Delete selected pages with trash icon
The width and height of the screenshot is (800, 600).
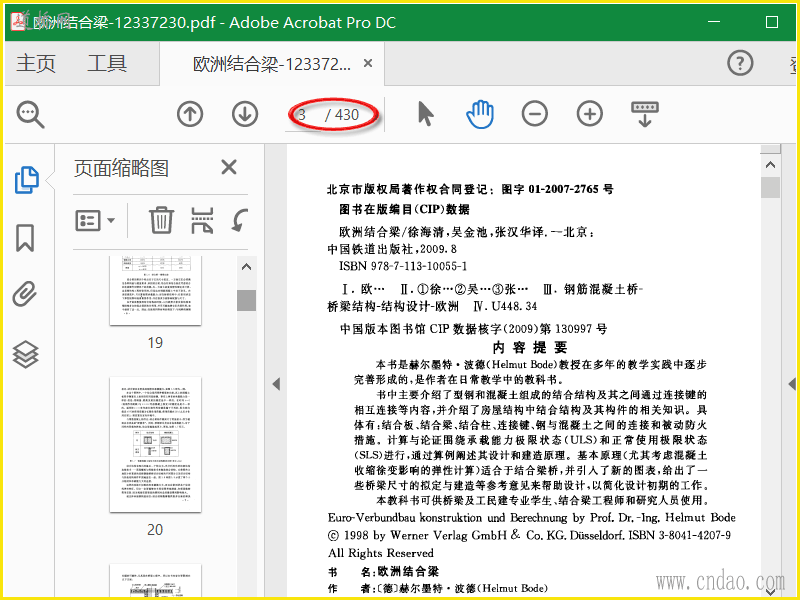click(x=161, y=220)
